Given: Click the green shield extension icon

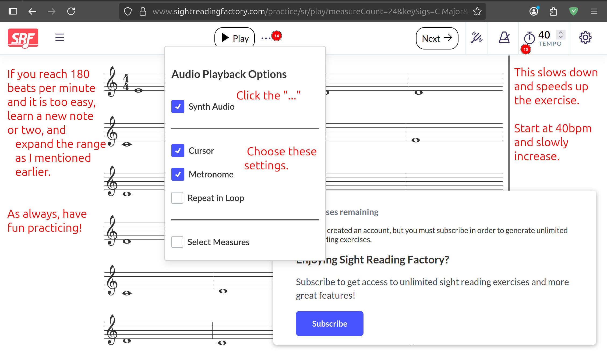Looking at the screenshot, I should tap(574, 11).
